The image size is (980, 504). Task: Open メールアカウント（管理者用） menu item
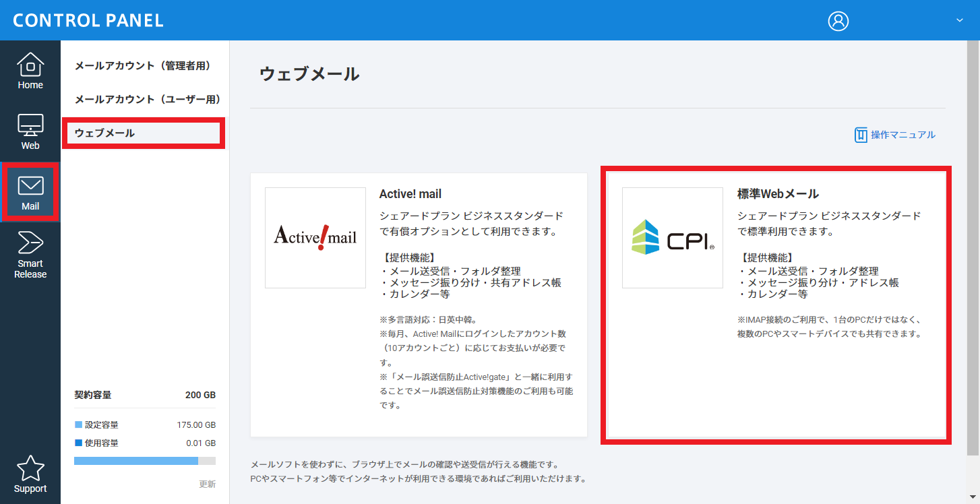(143, 66)
